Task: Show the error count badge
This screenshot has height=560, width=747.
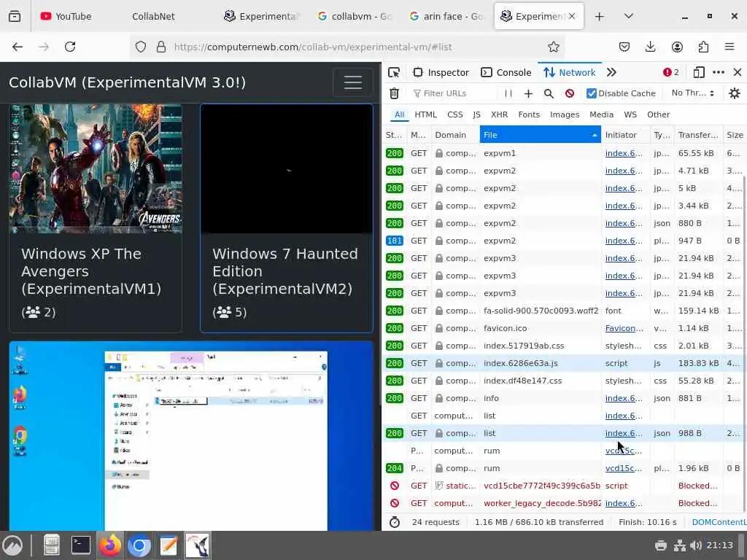Action: click(671, 72)
